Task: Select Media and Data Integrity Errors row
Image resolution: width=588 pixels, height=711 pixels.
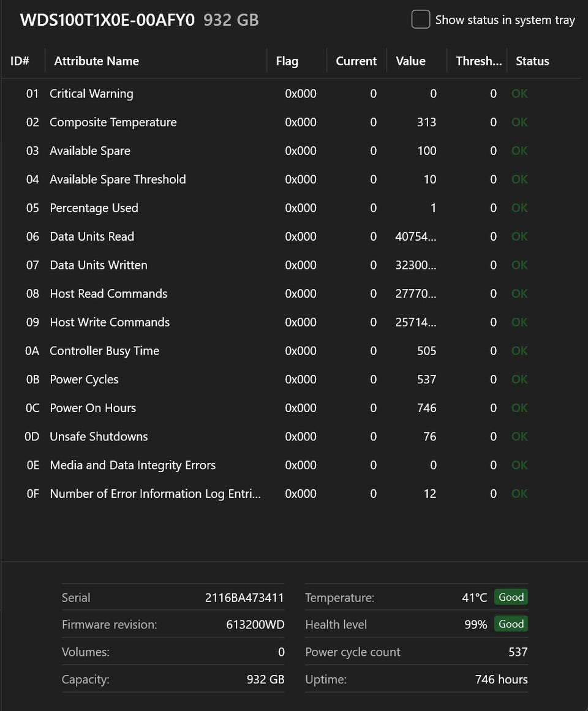Action: (x=291, y=465)
